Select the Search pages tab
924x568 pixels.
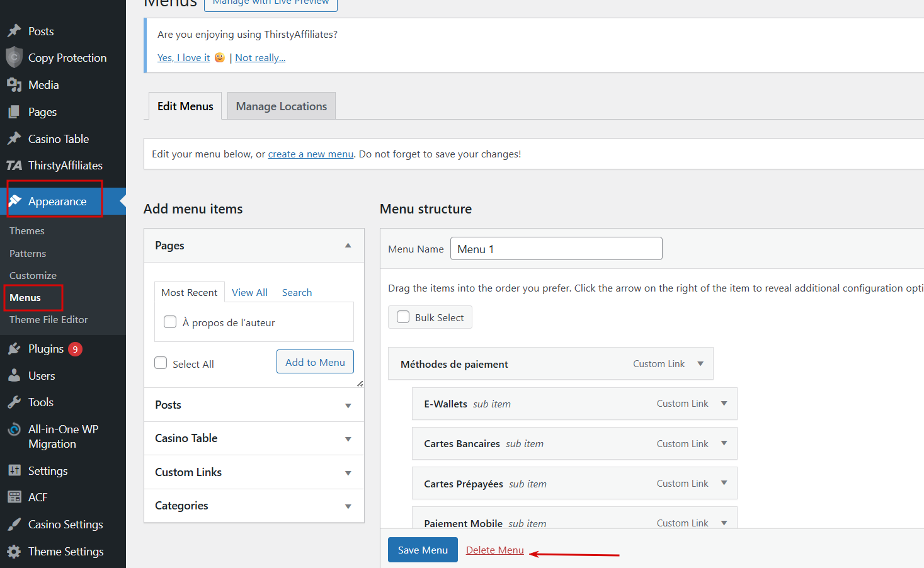click(x=297, y=292)
